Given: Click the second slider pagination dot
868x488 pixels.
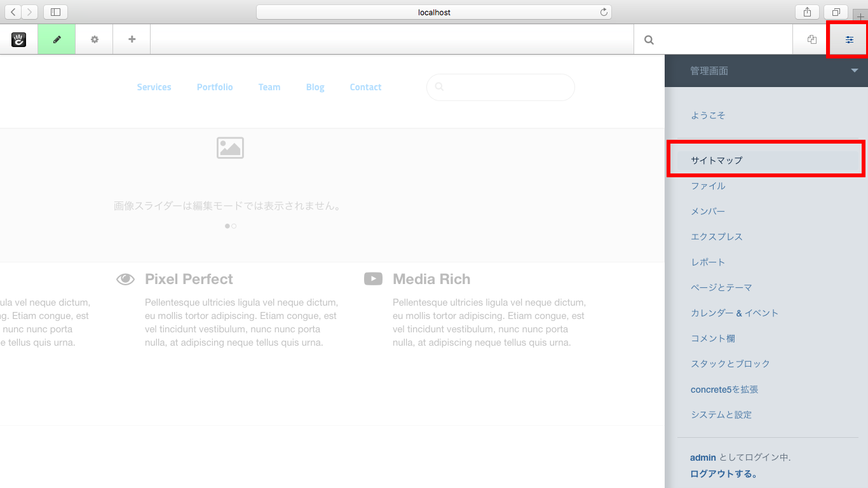Looking at the screenshot, I should pyautogui.click(x=234, y=226).
